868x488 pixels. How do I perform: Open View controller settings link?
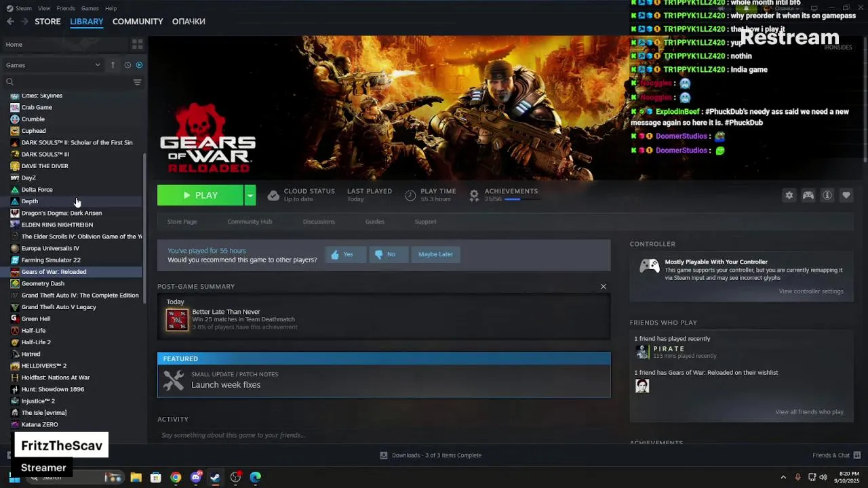point(811,291)
